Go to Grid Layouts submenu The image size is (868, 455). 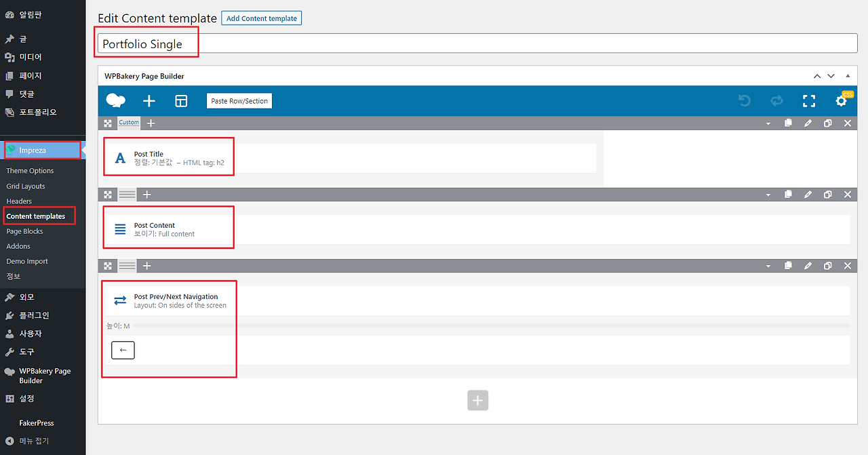[26, 186]
